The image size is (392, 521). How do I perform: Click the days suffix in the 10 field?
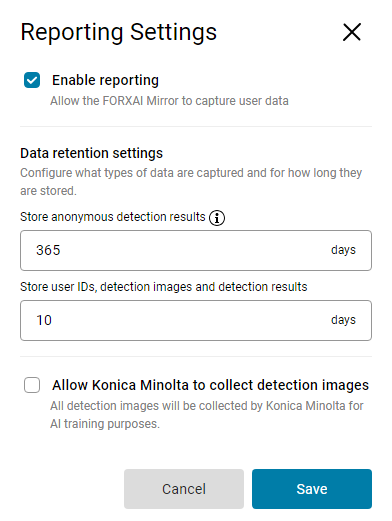tap(343, 320)
